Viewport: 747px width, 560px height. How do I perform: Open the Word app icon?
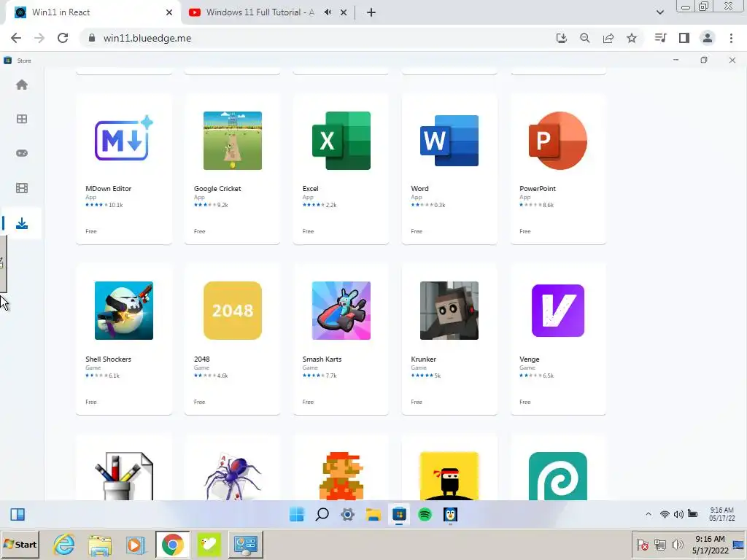click(x=449, y=141)
